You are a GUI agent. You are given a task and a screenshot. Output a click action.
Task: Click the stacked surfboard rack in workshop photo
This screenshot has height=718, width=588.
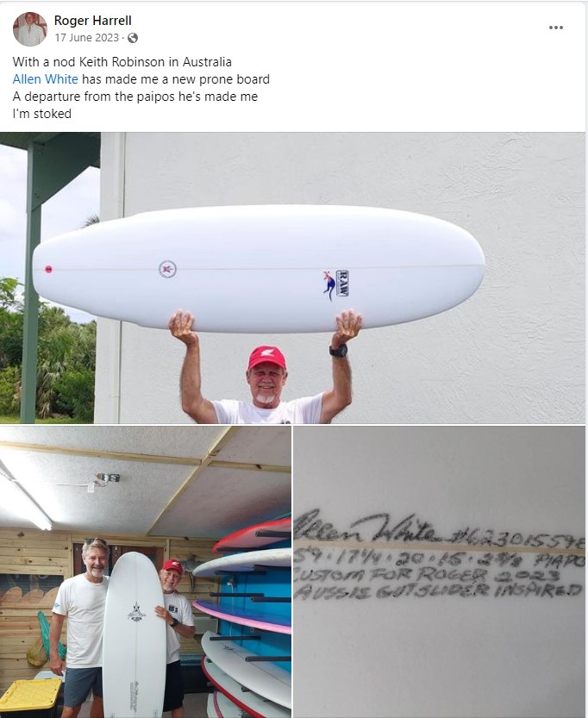point(244,618)
